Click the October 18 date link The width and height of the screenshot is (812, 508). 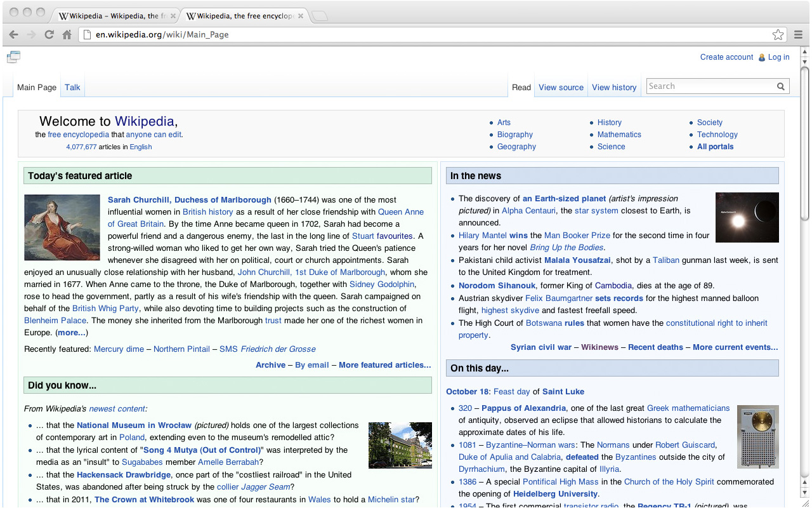pos(467,392)
